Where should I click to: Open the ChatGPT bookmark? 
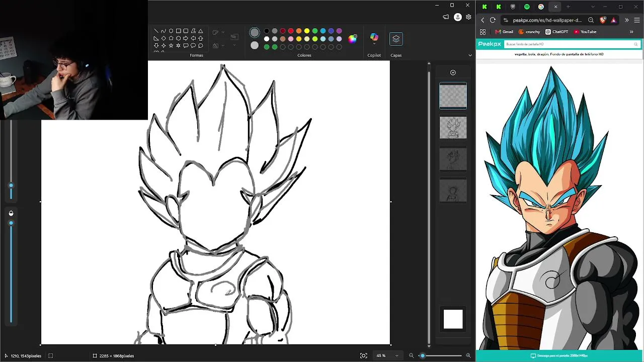pyautogui.click(x=557, y=32)
